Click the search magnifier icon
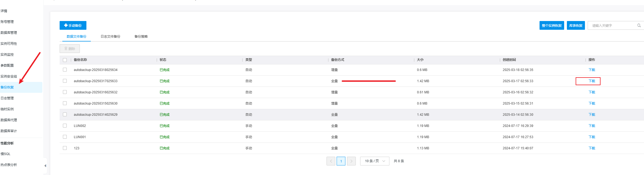Image resolution: width=644 pixels, height=175 pixels. pyautogui.click(x=639, y=25)
